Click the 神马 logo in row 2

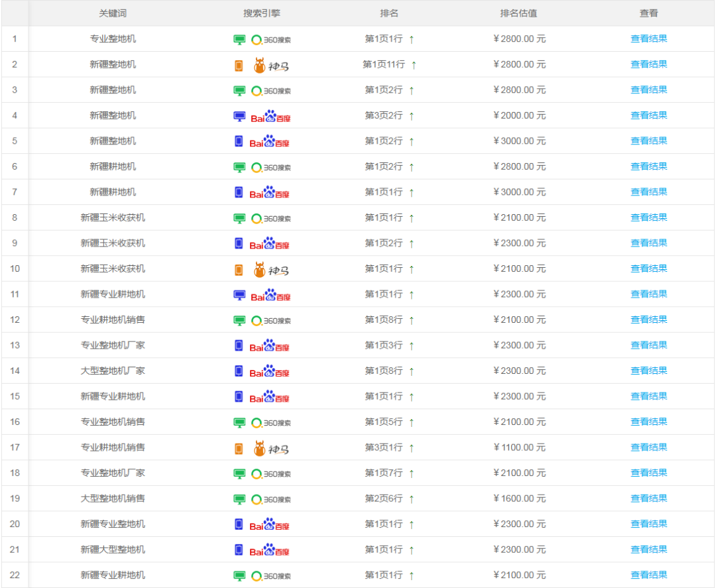(x=272, y=65)
